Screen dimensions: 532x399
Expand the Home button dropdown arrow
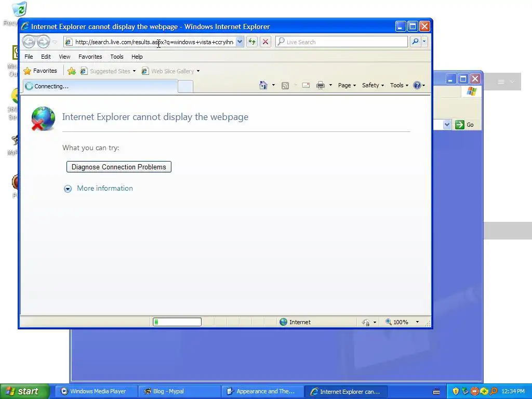[x=273, y=85]
